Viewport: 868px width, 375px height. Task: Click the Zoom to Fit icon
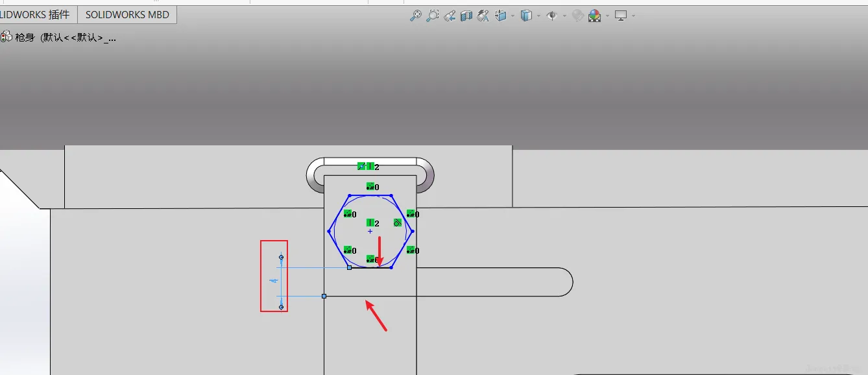(416, 16)
